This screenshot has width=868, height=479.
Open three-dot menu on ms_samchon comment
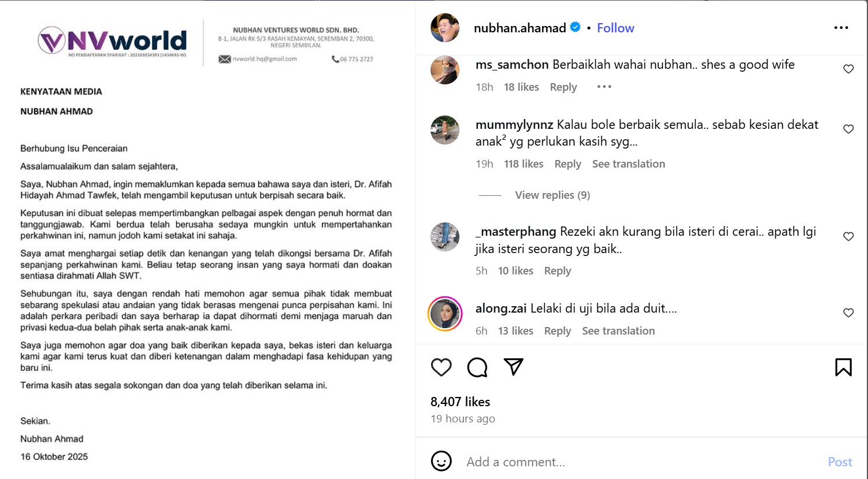pyautogui.click(x=604, y=87)
